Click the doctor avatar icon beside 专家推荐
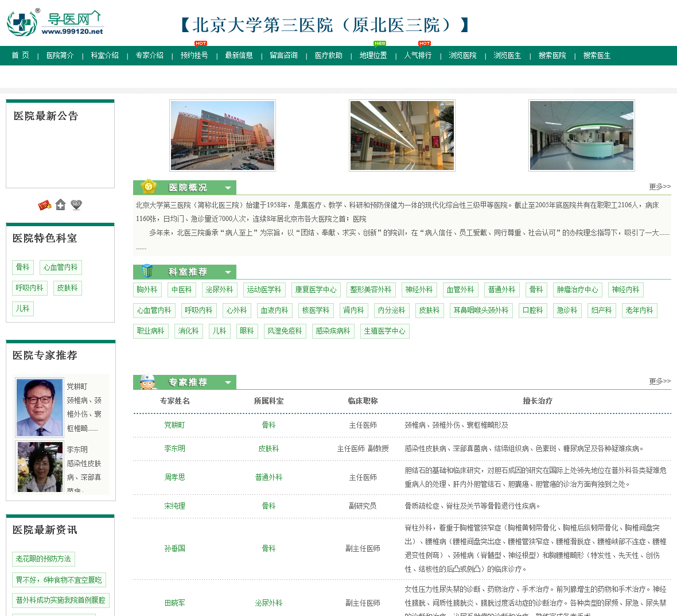Screen dimensions: 677x616 coord(147,382)
